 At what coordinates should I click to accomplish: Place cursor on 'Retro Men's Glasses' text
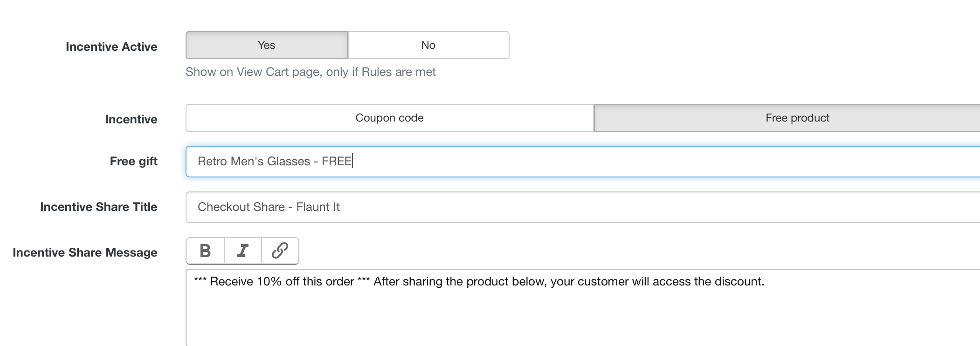coord(254,161)
